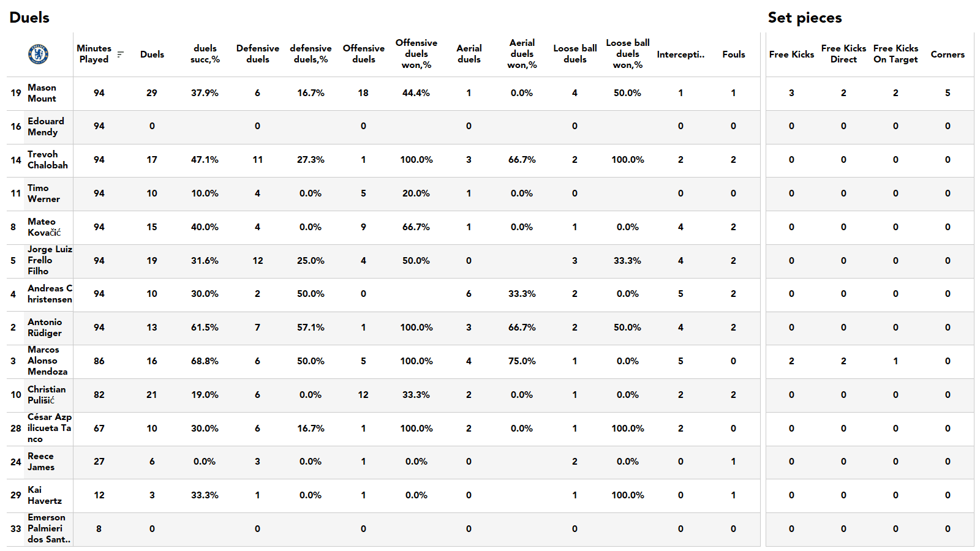Viewport: 980px width, 551px height.
Task: Click Christensen's 33.3% aerial duels won
Action: tap(522, 294)
